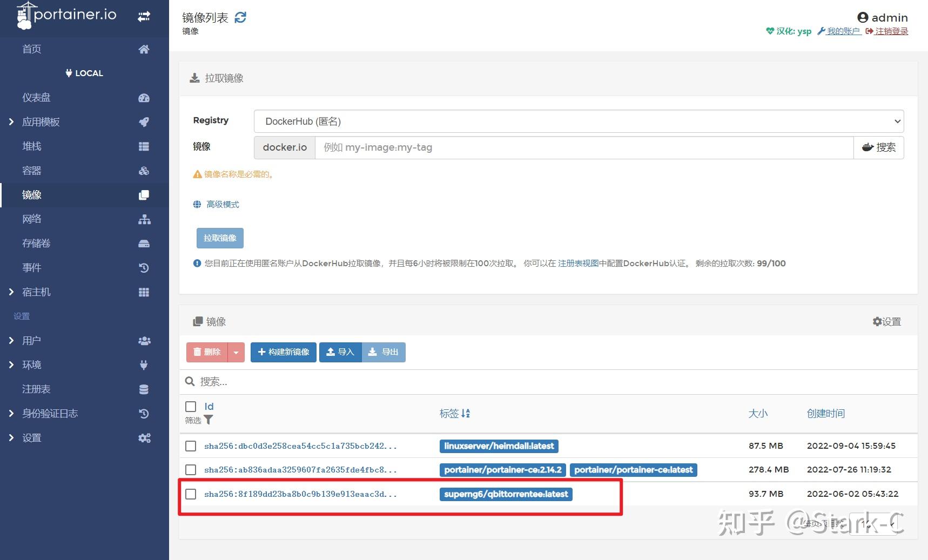Image resolution: width=928 pixels, height=560 pixels.
Task: Expand the 删除 button's caret menu
Action: pyautogui.click(x=236, y=352)
